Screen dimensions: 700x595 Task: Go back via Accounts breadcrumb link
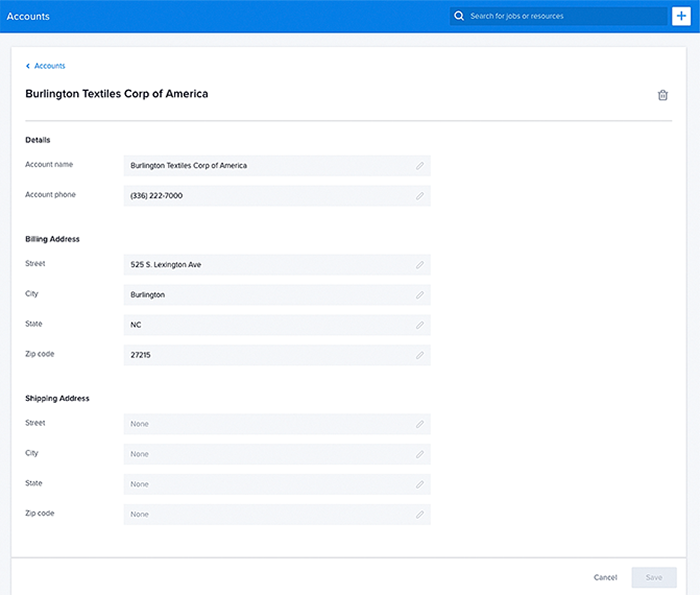pos(46,66)
